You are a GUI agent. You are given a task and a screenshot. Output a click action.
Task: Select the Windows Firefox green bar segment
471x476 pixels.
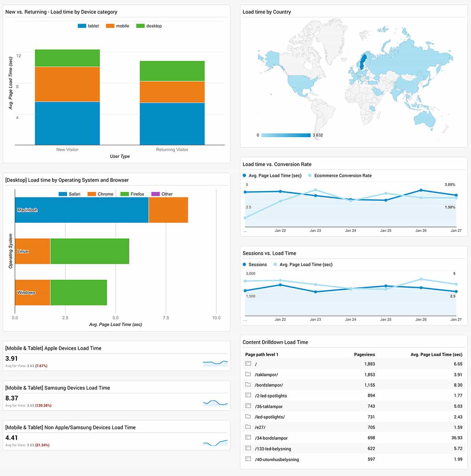[78, 293]
